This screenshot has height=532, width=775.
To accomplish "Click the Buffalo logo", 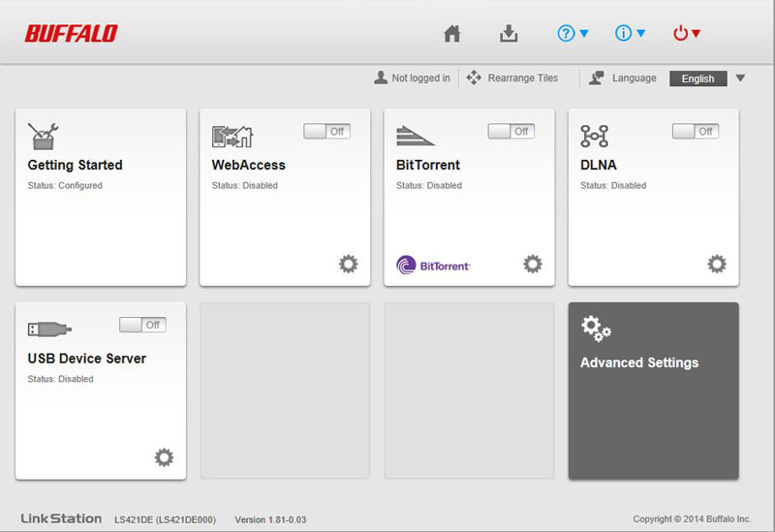I will click(x=71, y=34).
